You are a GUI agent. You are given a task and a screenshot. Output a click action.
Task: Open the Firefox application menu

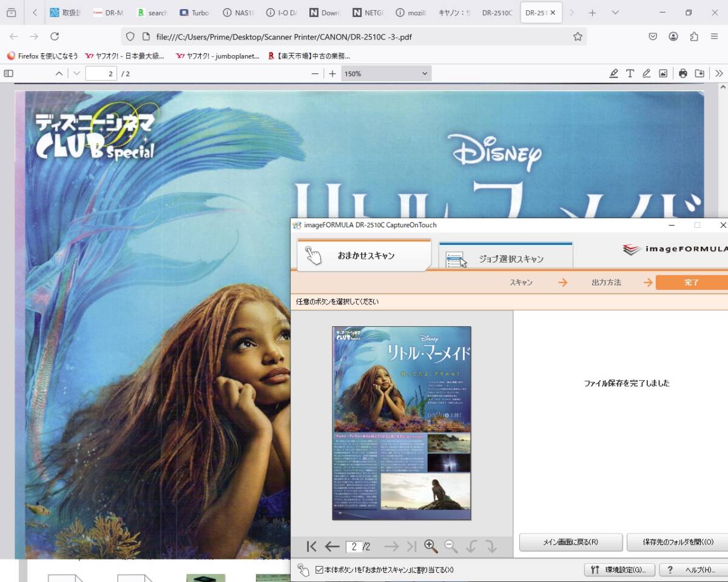(x=715, y=36)
